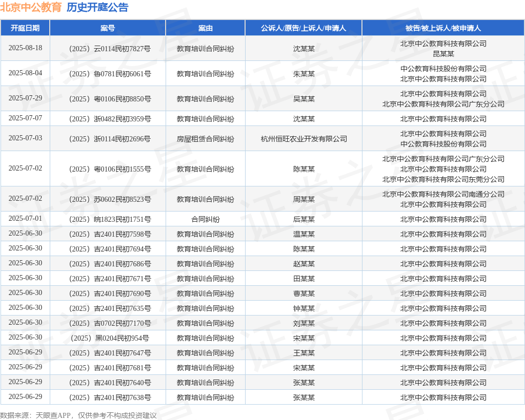Click plaintiff 朱某某
The width and height of the screenshot is (525, 420).
click(304, 74)
